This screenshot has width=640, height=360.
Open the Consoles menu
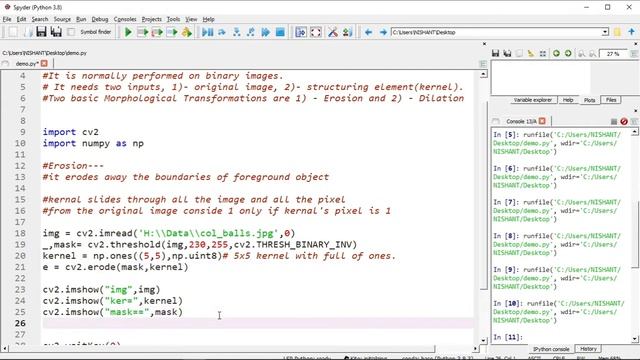(125, 19)
